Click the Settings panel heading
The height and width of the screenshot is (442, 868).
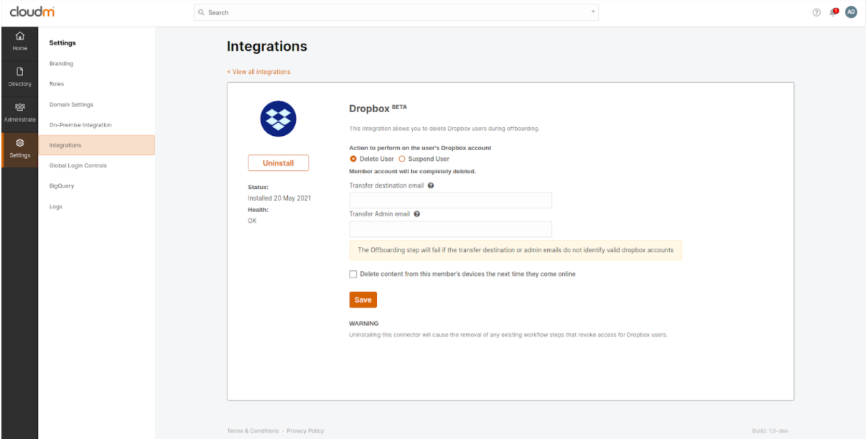click(x=62, y=43)
